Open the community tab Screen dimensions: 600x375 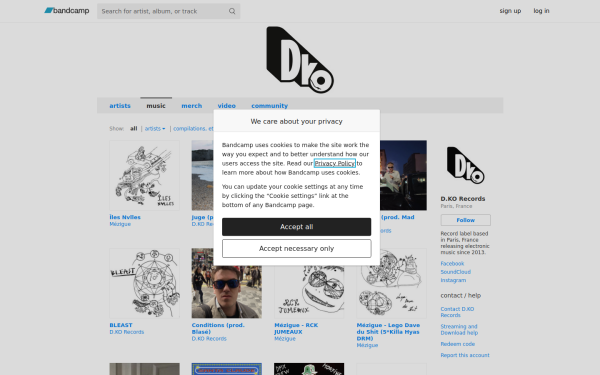(x=269, y=106)
